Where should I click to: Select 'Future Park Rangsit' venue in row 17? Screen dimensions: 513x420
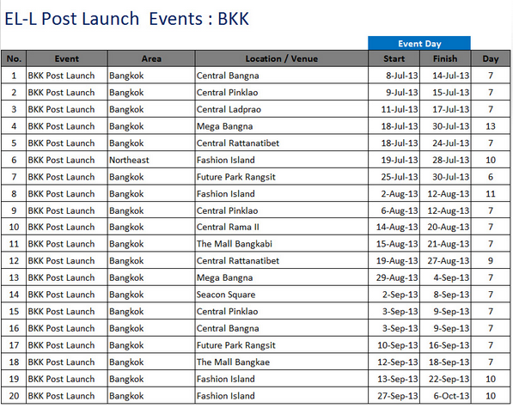(x=281, y=345)
